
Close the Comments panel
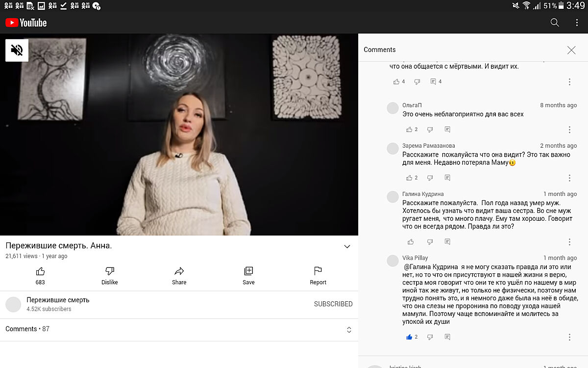click(x=571, y=50)
